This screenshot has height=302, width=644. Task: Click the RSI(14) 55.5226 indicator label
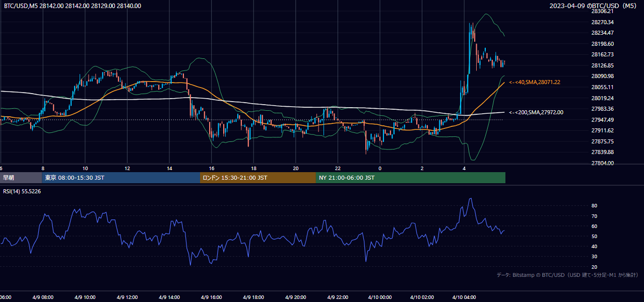[x=22, y=191]
